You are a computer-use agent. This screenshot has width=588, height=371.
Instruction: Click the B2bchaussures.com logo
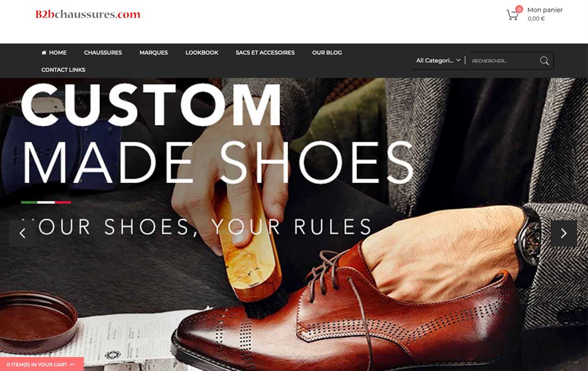click(88, 14)
